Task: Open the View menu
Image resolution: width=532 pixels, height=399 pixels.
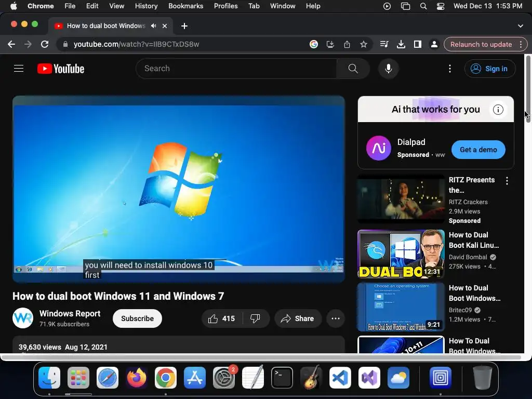Action: pyautogui.click(x=116, y=6)
